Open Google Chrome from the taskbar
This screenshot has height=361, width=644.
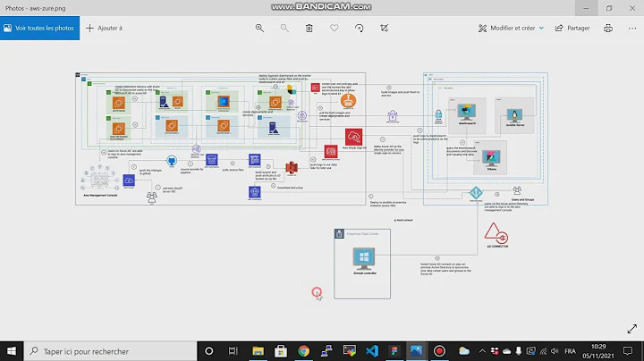point(304,351)
